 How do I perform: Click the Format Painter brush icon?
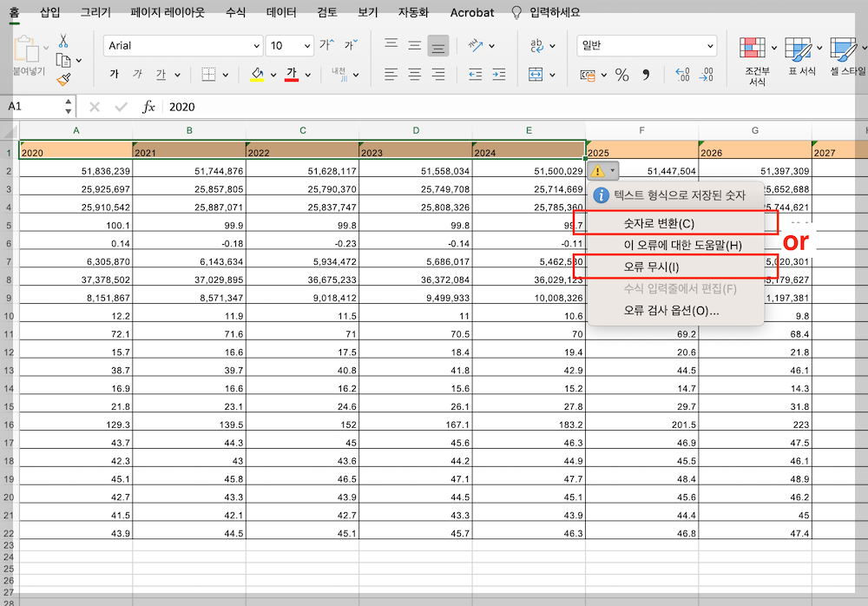(x=63, y=79)
